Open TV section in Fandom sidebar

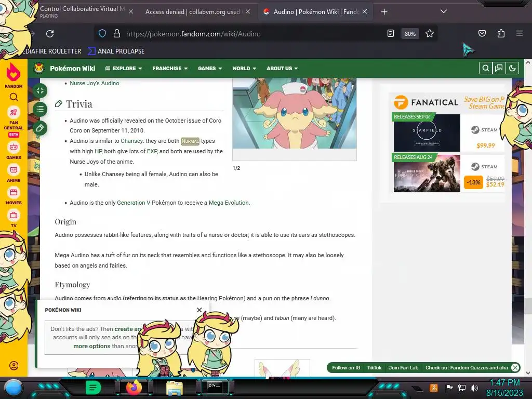coord(14,219)
